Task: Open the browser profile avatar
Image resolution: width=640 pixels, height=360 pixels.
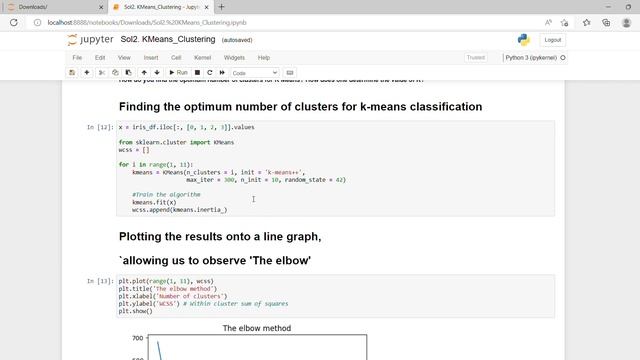Action: [x=627, y=22]
